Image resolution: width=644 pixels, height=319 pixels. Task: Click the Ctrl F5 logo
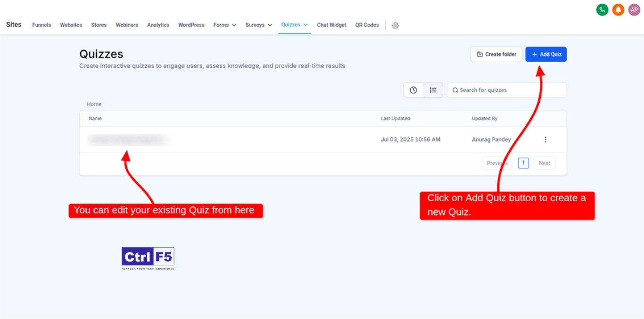[x=148, y=258]
